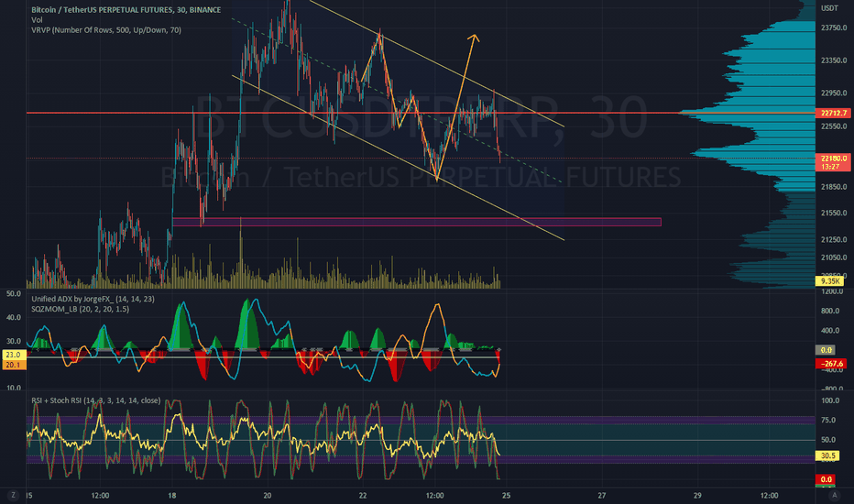The image size is (854, 504).
Task: Select the RSI + Stoch RSI label
Action: (96, 400)
